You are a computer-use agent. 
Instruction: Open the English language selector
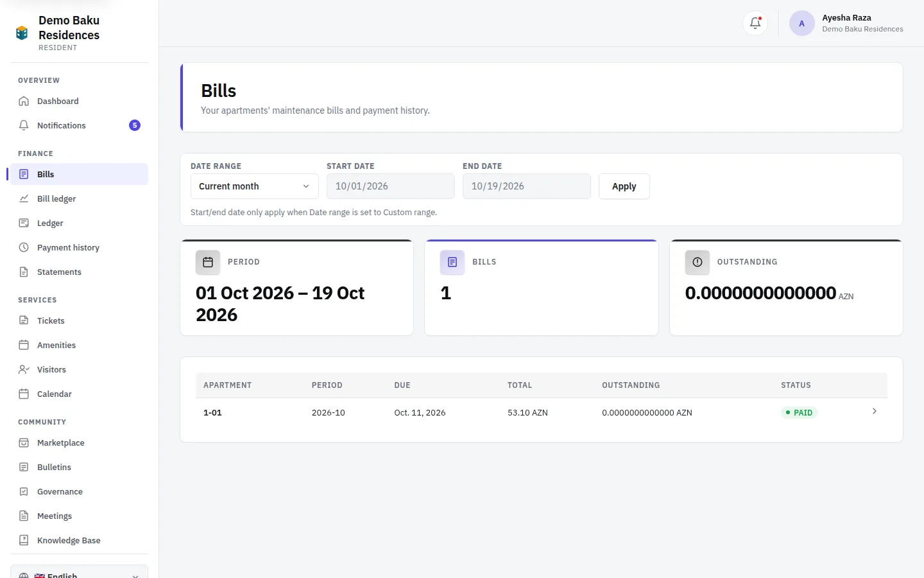click(79, 574)
